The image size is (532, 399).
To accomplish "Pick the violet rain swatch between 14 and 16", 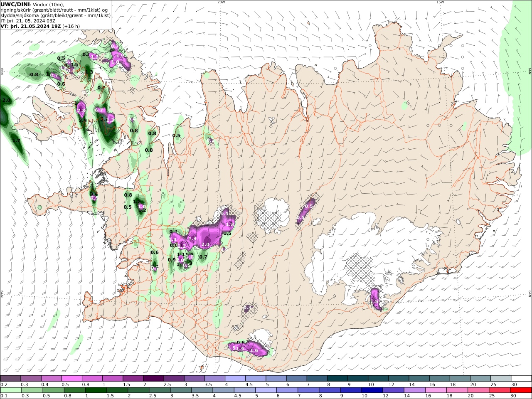I will point(415,390).
